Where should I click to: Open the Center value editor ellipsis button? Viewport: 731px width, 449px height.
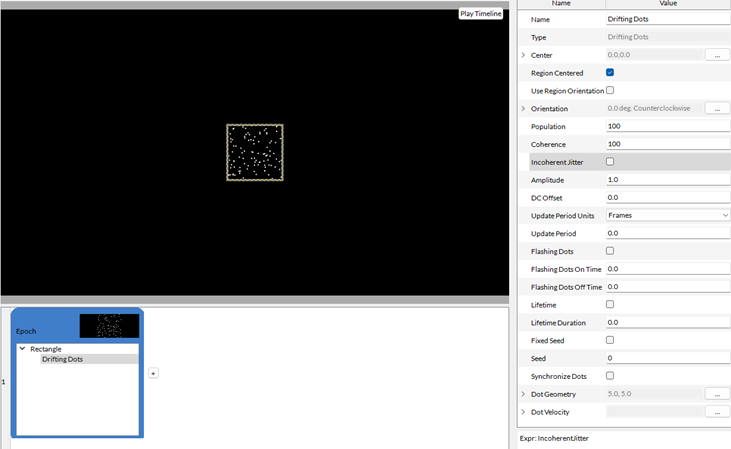(718, 55)
